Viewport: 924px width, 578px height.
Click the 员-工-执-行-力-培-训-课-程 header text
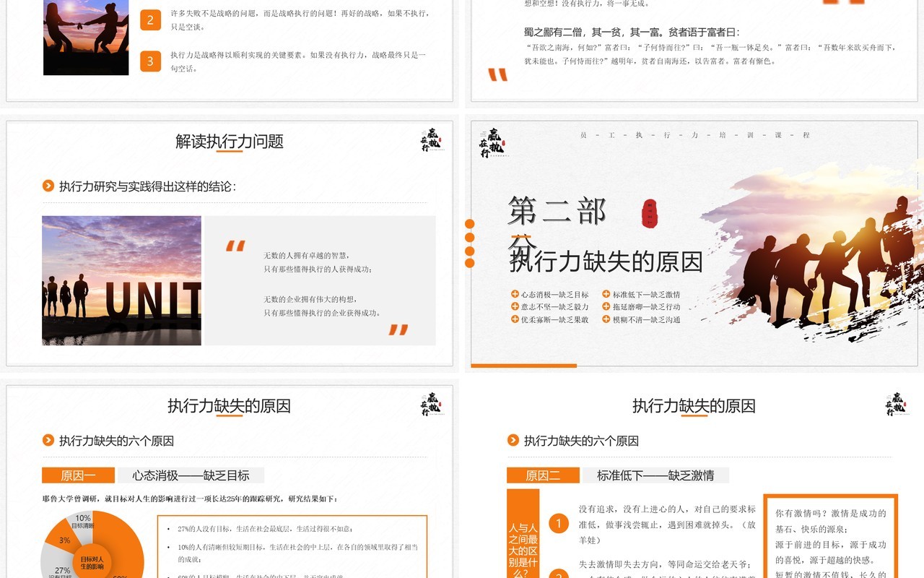695,135
